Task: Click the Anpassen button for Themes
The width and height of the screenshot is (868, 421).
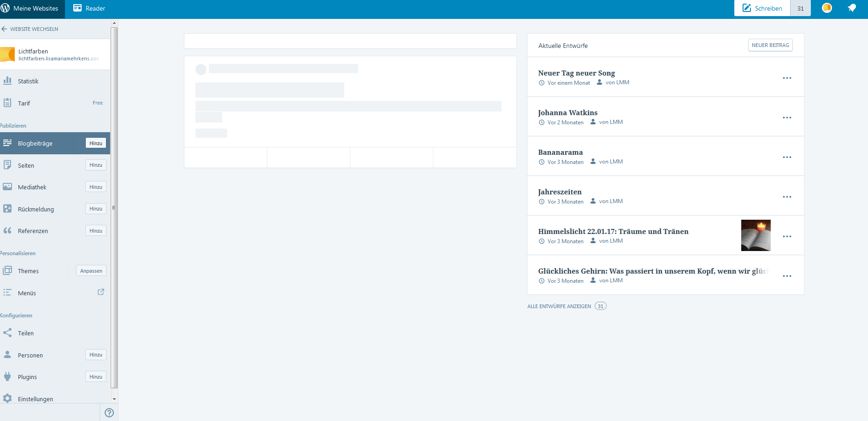Action: pos(91,271)
